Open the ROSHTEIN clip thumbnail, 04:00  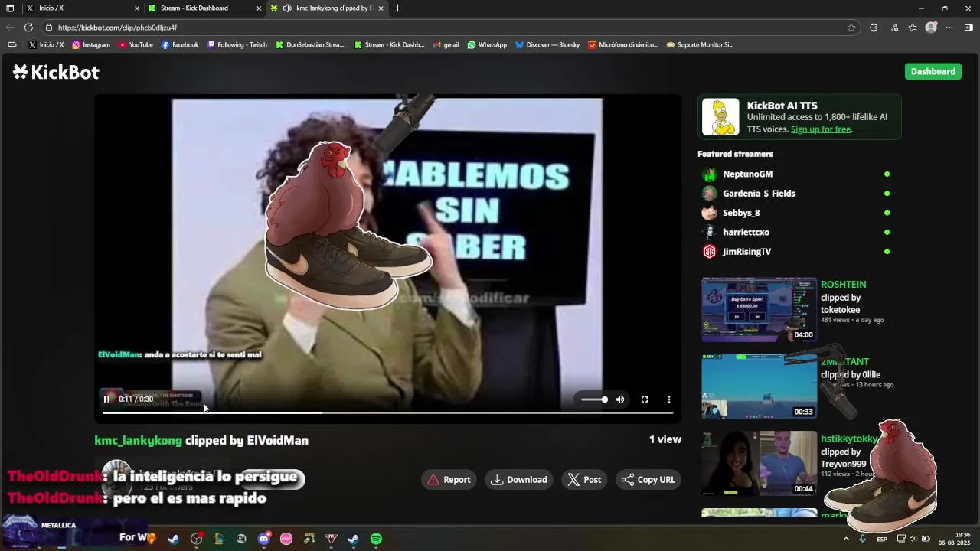click(759, 309)
